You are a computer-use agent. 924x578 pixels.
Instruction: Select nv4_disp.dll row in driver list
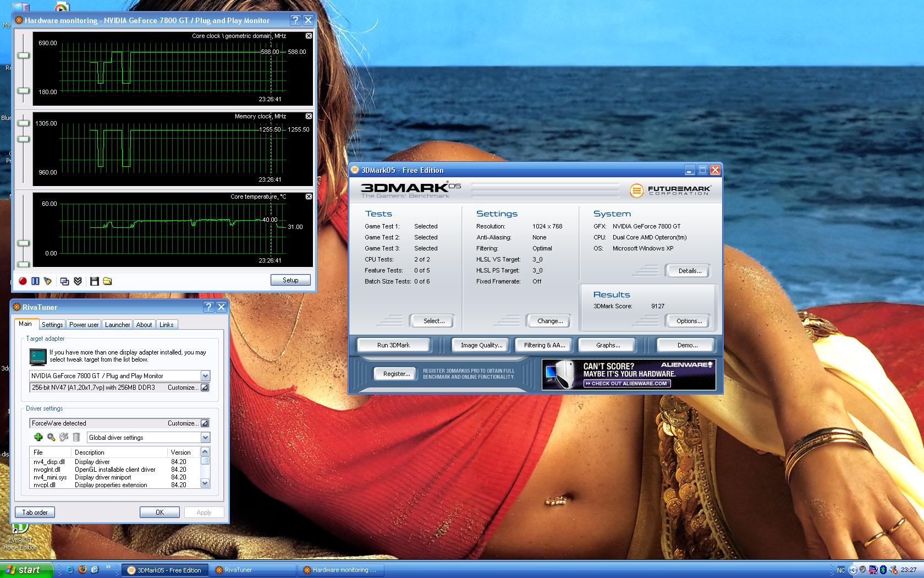(x=115, y=462)
